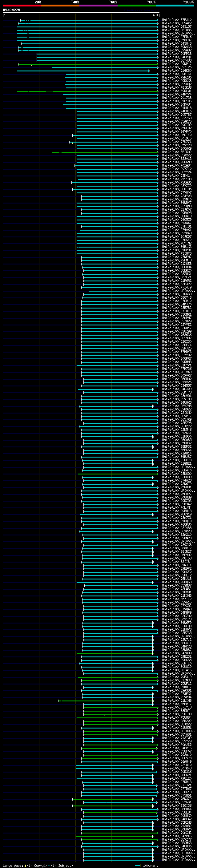Screen dimensions: 197x868
Task: Select the UniRef100_A8IKW6 label
Action: click(x=177, y=88)
